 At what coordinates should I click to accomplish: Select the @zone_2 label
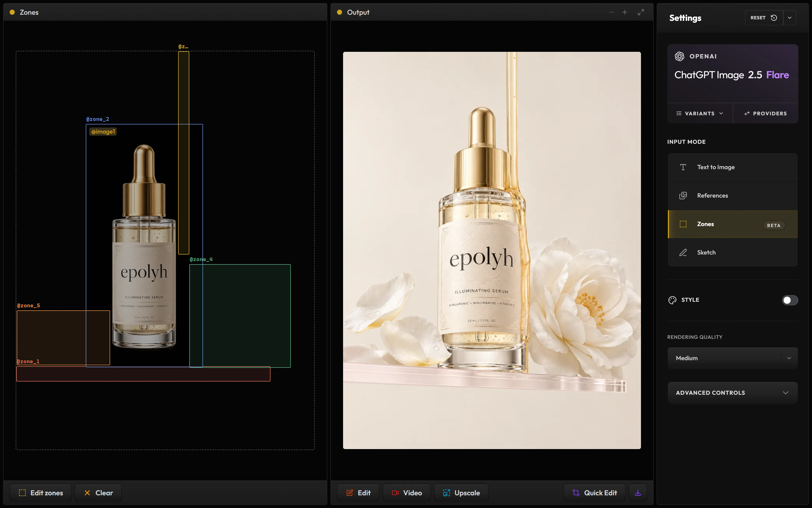coord(98,119)
